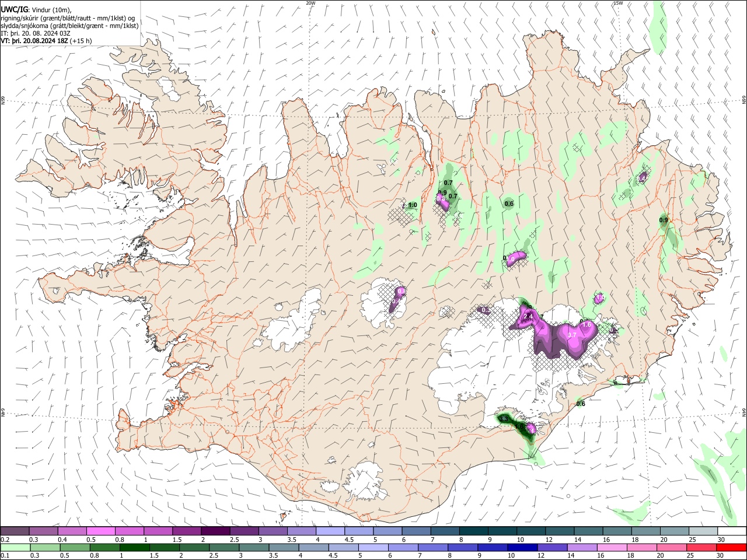Click the "16" label in the lower legend
The image size is (747, 560).
pyautogui.click(x=601, y=556)
